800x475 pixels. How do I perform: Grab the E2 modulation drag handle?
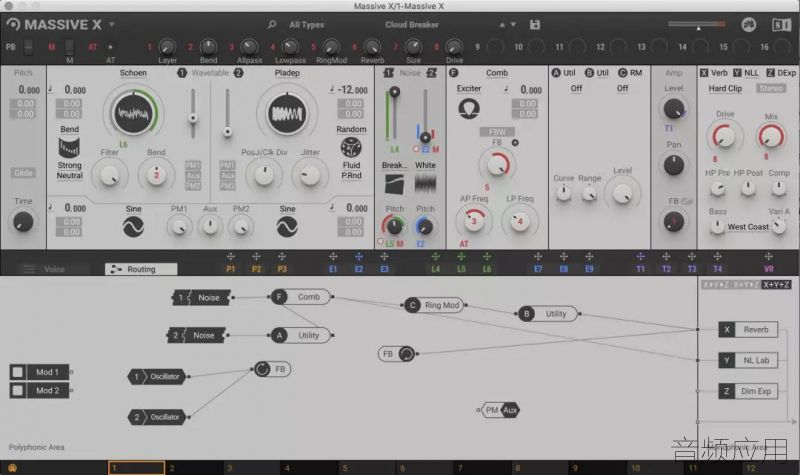click(x=359, y=257)
